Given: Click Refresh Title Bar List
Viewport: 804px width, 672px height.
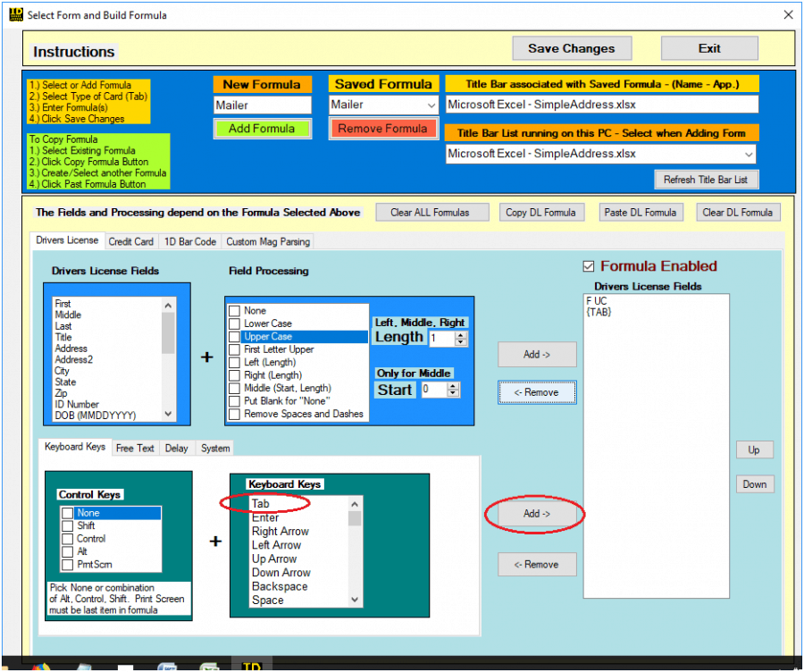Looking at the screenshot, I should (706, 179).
